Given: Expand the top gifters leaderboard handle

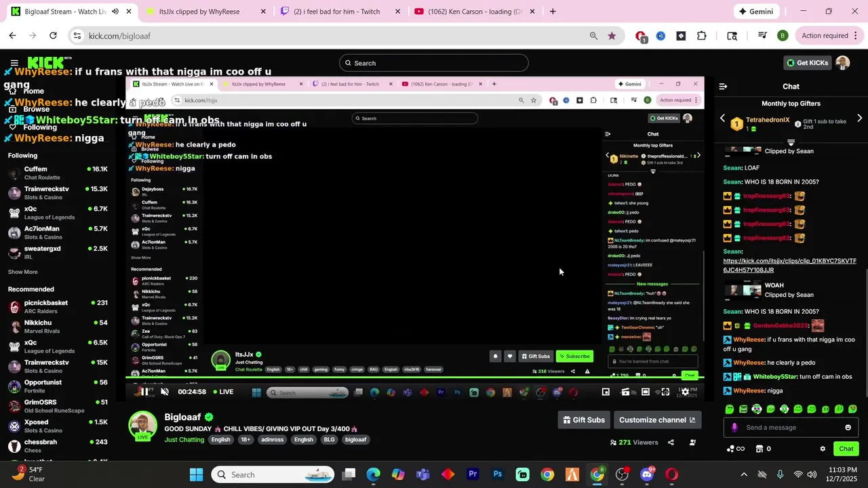Looking at the screenshot, I should [x=791, y=143].
